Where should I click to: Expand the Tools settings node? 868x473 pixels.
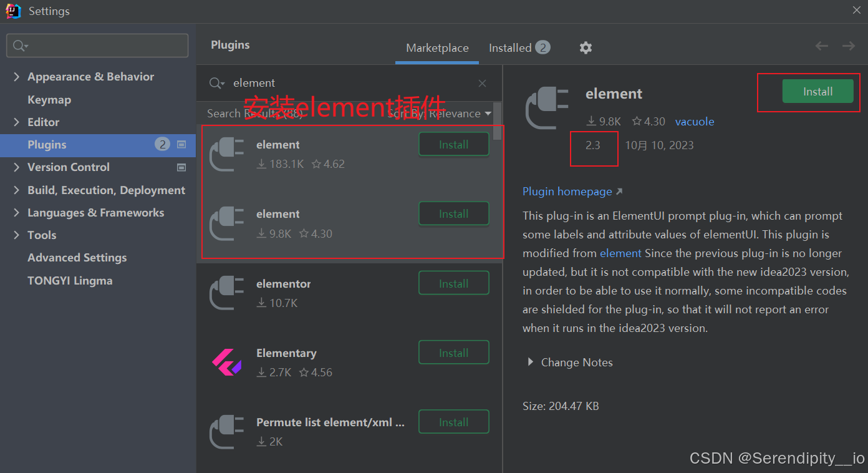[x=16, y=235]
